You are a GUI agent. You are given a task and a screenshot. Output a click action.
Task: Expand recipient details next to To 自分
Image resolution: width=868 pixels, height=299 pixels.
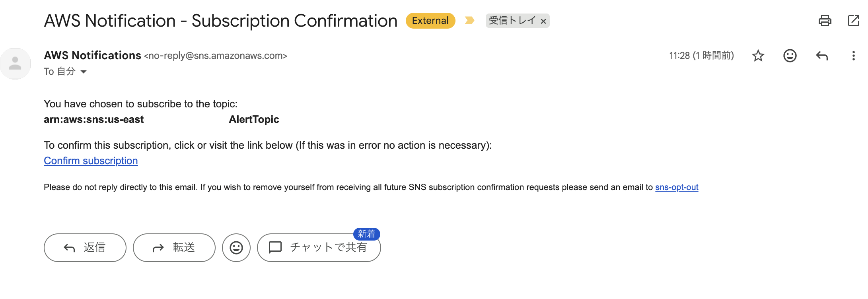tap(84, 72)
